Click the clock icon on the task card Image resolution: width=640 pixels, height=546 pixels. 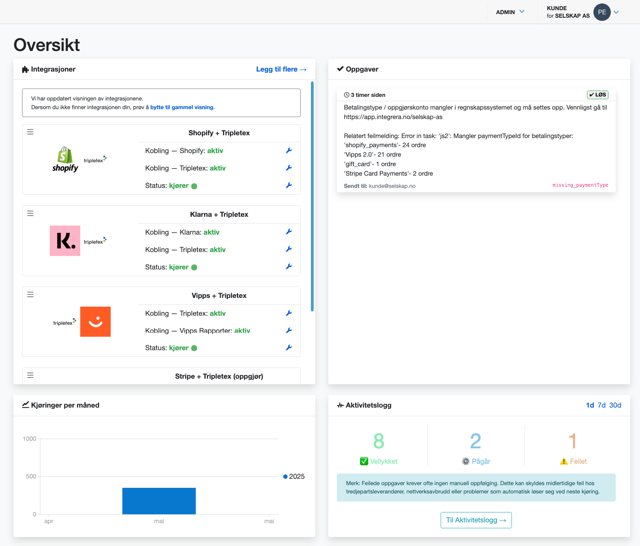tap(347, 95)
